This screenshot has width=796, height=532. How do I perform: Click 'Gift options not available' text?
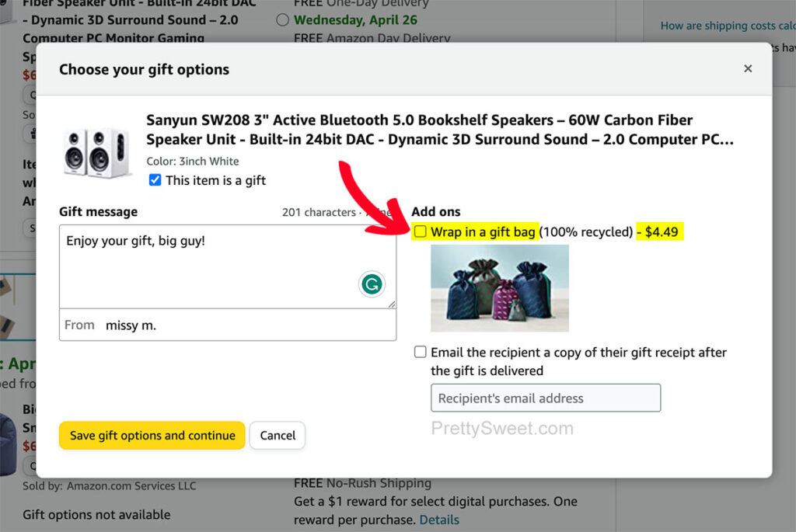coord(96,515)
